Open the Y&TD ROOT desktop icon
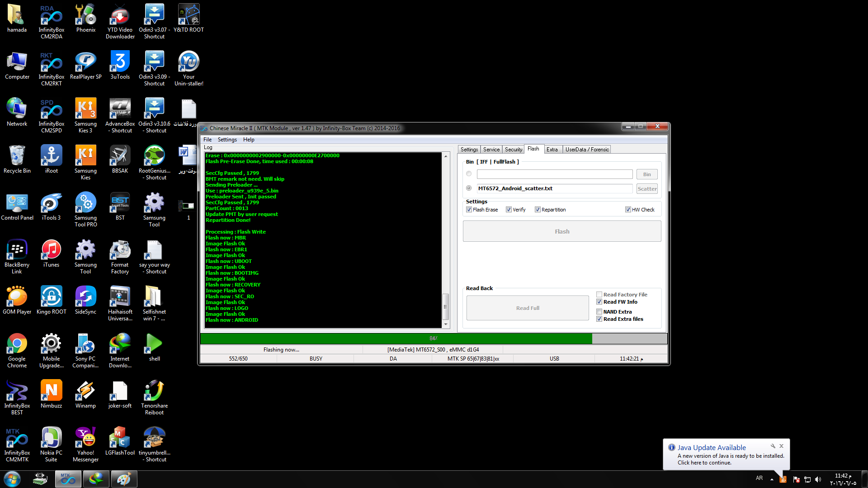 click(189, 18)
